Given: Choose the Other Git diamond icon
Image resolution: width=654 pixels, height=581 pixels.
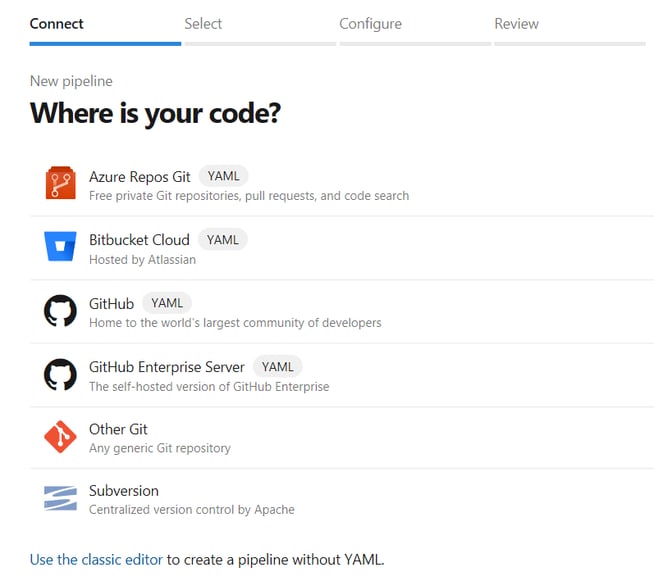Looking at the screenshot, I should [x=60, y=437].
